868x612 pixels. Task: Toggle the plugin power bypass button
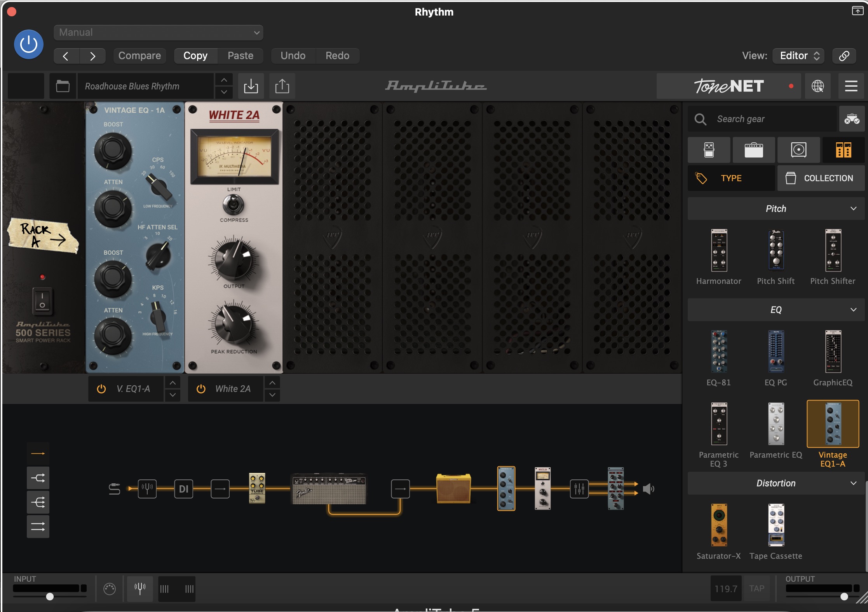[x=29, y=44]
